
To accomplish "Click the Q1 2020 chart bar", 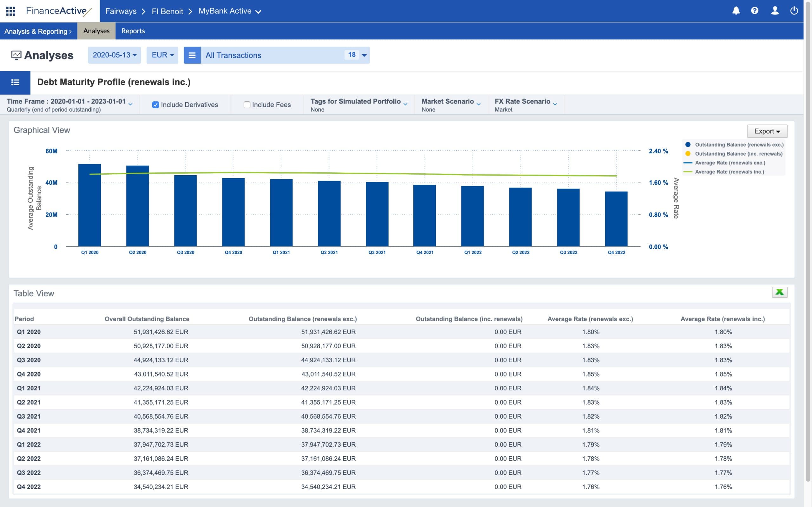I will point(89,205).
